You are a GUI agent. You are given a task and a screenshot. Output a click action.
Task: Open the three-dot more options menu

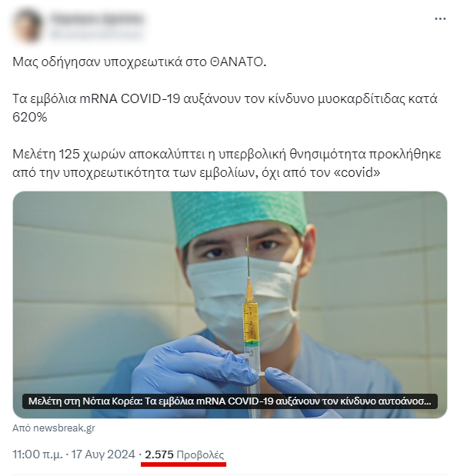pyautogui.click(x=440, y=18)
